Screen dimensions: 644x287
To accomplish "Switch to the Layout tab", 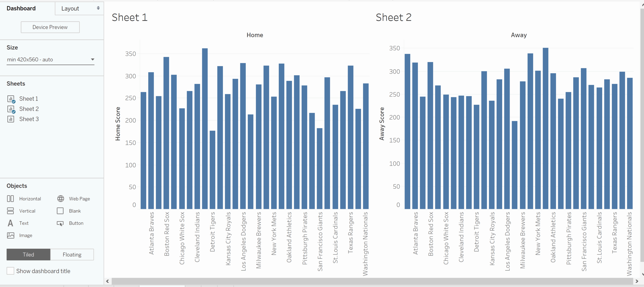I will coord(70,8).
